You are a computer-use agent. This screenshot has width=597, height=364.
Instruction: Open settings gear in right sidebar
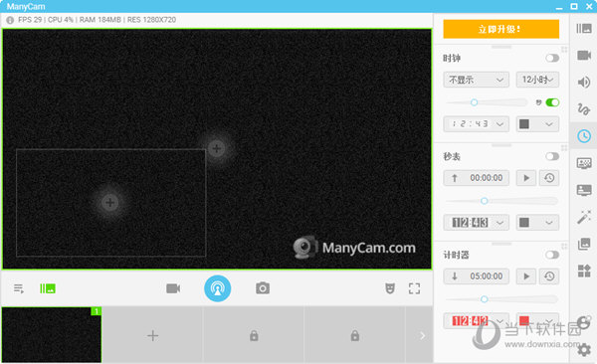(x=584, y=349)
